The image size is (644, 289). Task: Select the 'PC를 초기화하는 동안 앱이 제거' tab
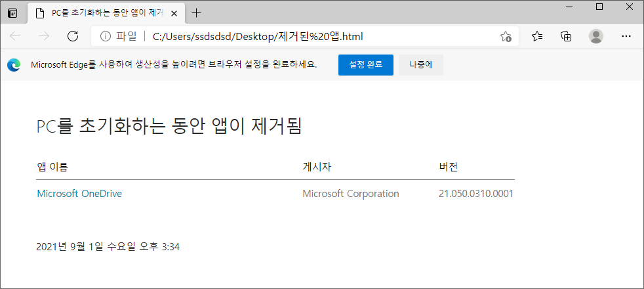(x=107, y=13)
